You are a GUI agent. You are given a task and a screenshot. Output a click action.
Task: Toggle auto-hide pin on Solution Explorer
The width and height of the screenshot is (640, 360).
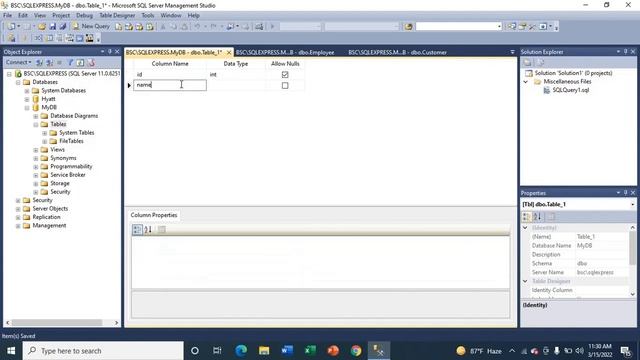point(625,51)
